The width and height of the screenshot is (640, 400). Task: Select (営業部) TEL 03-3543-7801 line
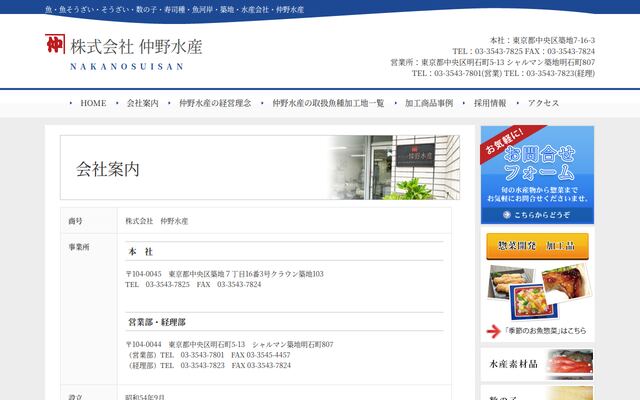tap(208, 355)
